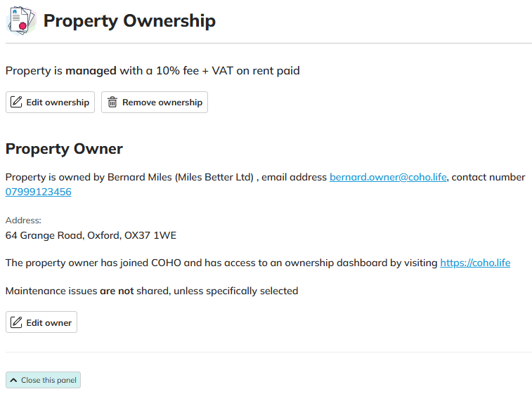Call the 07999123456 contact number link
This screenshot has width=532, height=401.
pyautogui.click(x=39, y=192)
